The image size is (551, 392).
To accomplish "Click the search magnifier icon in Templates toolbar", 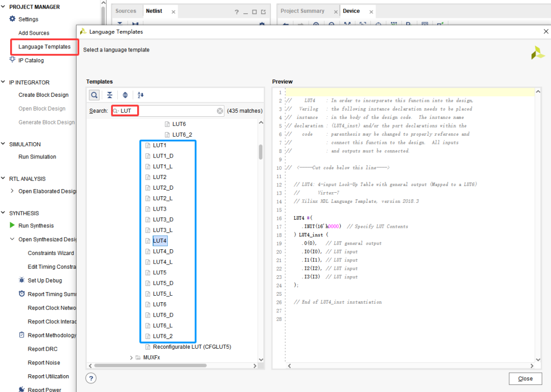I will (x=94, y=95).
